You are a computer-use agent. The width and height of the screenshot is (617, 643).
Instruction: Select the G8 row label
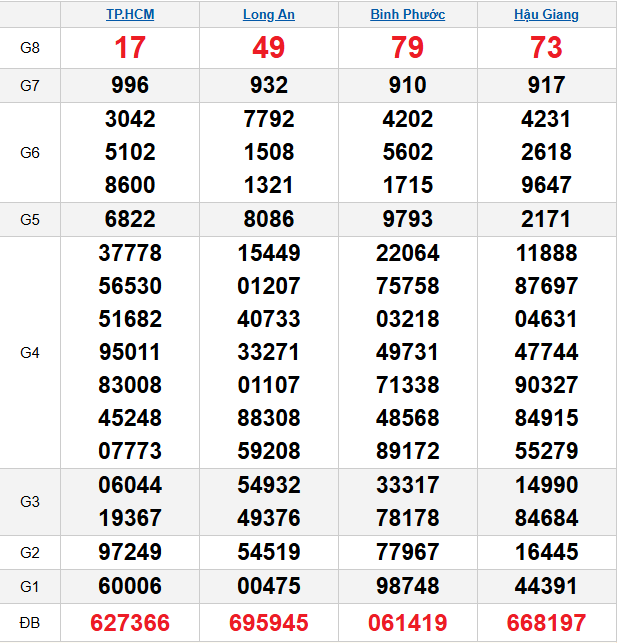click(30, 48)
